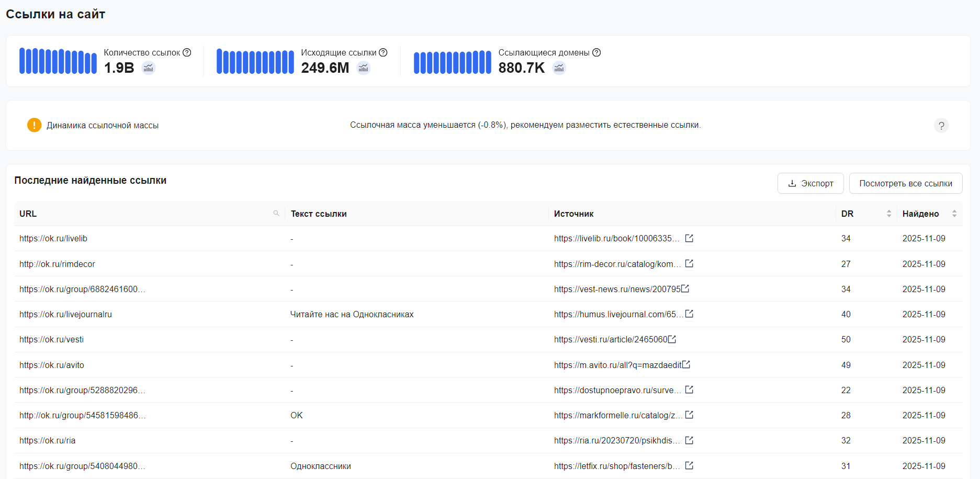Screen dimensions: 980x479
Task: Click Посмотреть все ссылки button
Action: coord(905,183)
